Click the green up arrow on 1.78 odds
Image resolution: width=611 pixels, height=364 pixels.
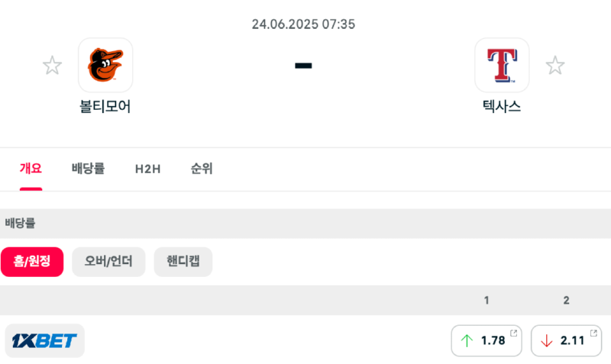(x=467, y=340)
